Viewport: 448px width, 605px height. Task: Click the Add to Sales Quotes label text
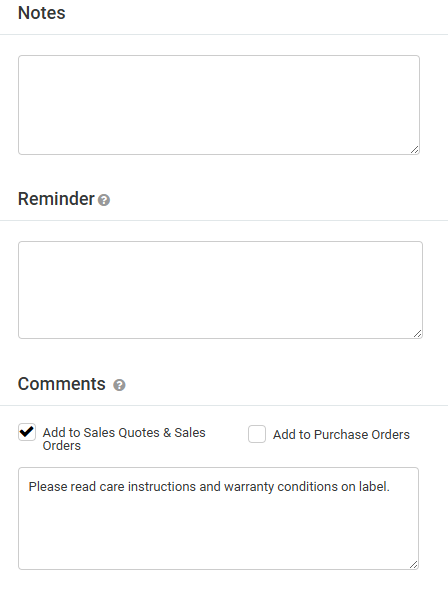click(x=124, y=439)
